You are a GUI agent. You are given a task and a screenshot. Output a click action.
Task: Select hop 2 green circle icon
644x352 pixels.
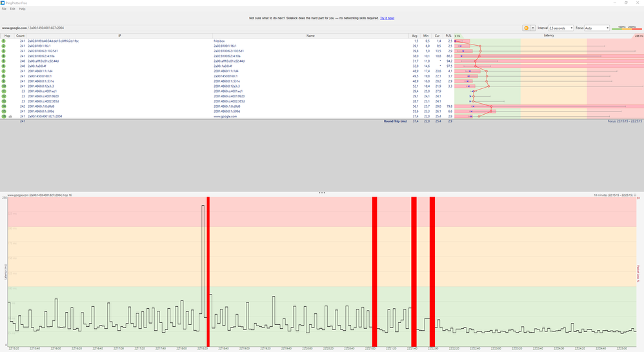4,46
